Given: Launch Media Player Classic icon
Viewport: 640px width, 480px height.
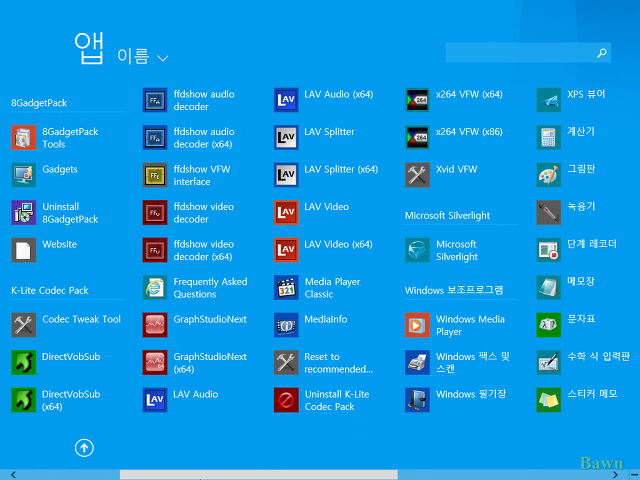Looking at the screenshot, I should point(286,287).
